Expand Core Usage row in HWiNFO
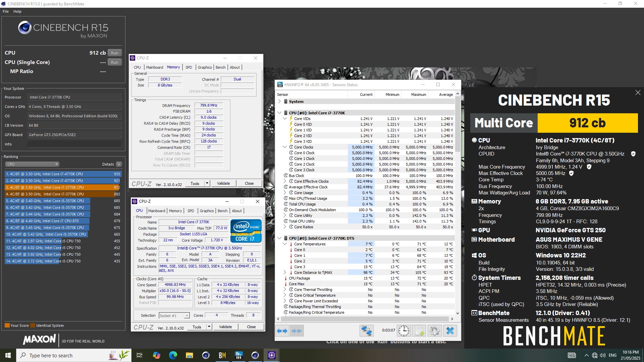The width and height of the screenshot is (644, 362). click(285, 193)
